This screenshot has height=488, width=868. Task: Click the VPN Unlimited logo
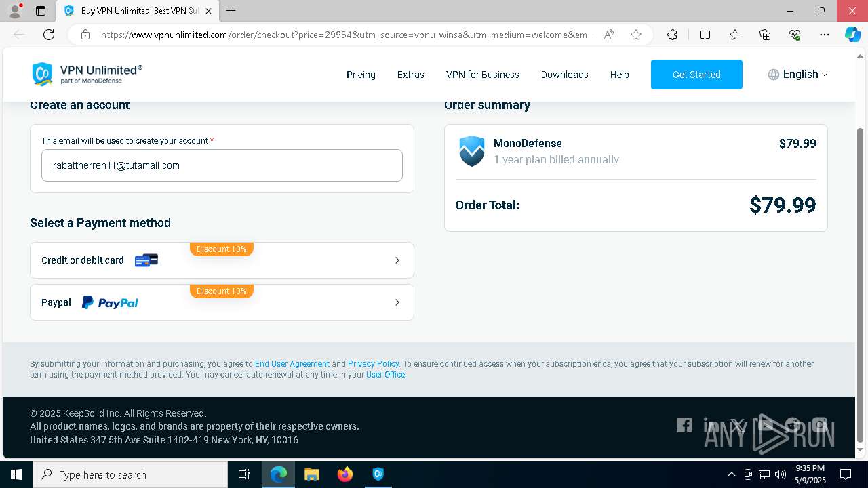click(87, 74)
